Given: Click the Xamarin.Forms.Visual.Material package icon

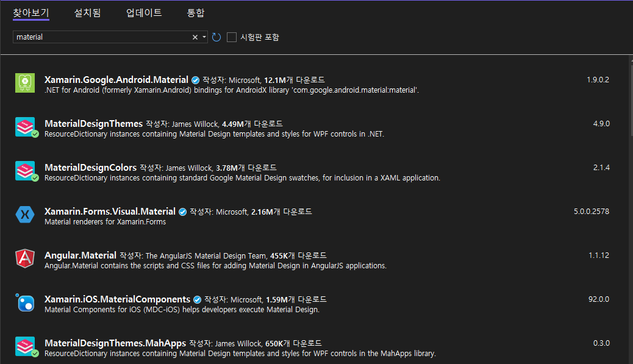Looking at the screenshot, I should (x=25, y=215).
